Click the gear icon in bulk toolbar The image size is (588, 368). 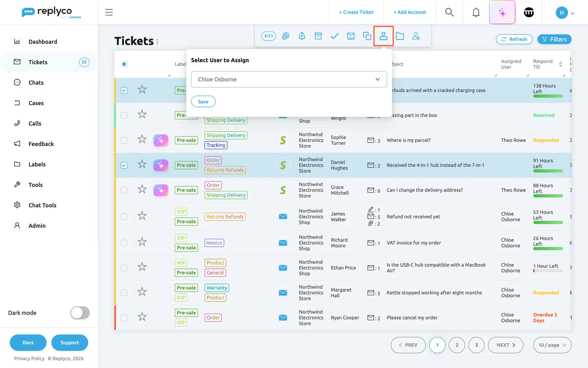286,36
